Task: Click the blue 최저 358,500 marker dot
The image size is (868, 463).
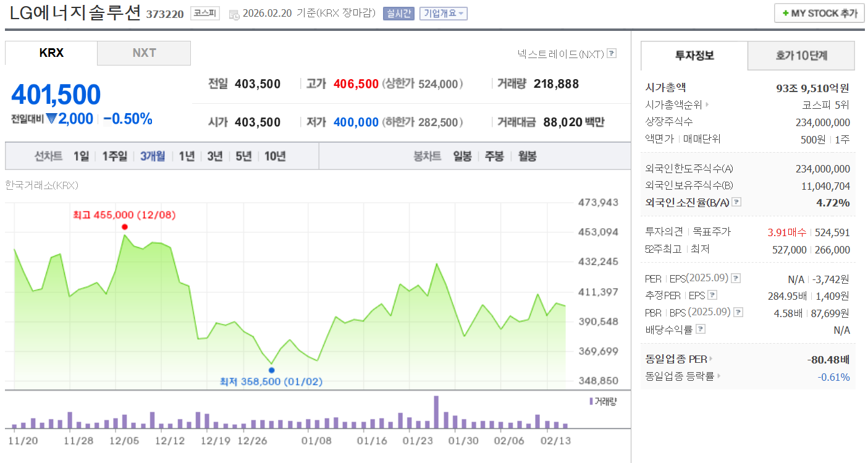Action: coord(272,370)
